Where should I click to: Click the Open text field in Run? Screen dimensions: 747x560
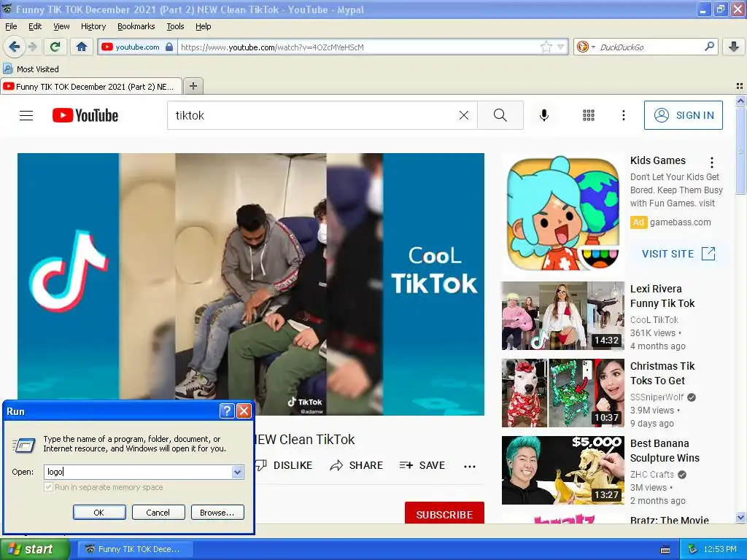point(138,472)
